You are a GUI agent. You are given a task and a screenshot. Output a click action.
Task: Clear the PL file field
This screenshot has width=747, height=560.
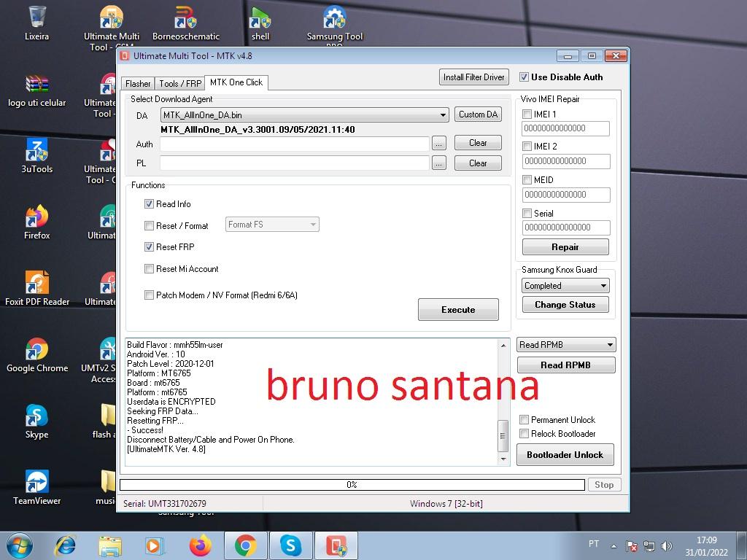[478, 163]
